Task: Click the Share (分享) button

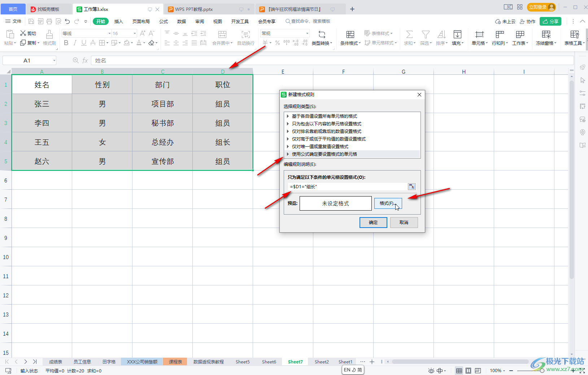Action: pyautogui.click(x=550, y=21)
